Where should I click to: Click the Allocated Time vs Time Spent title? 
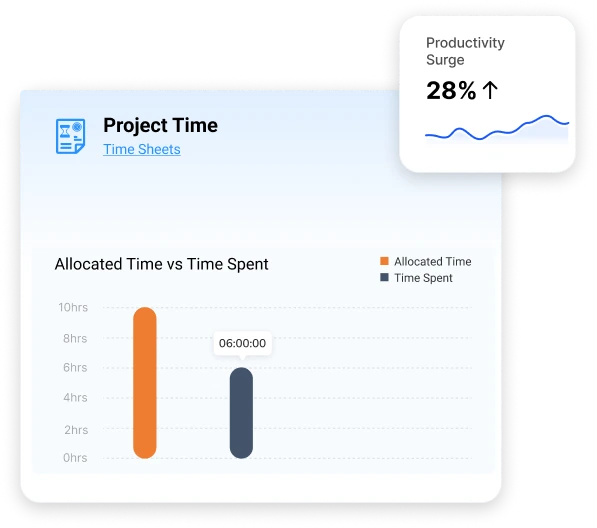tap(161, 264)
